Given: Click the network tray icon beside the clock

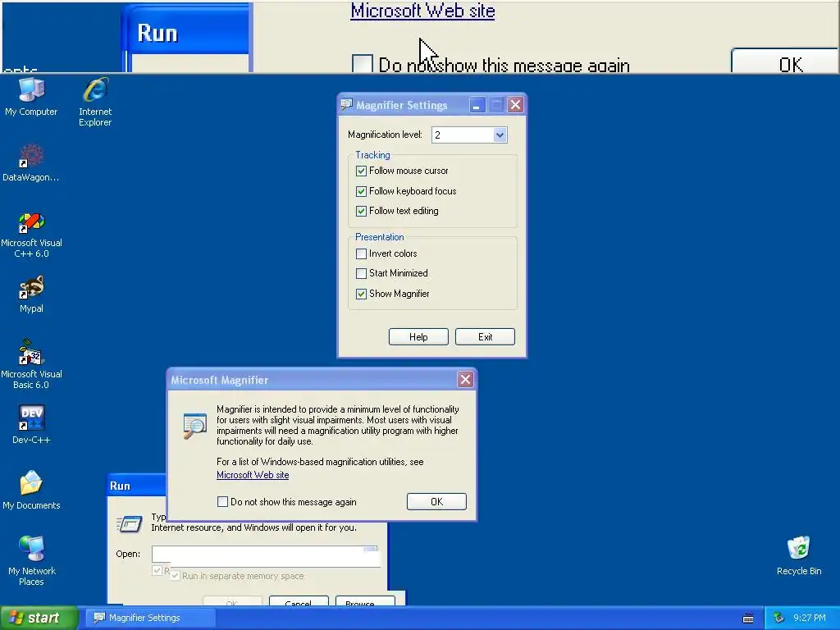Looking at the screenshot, I should (x=779, y=618).
